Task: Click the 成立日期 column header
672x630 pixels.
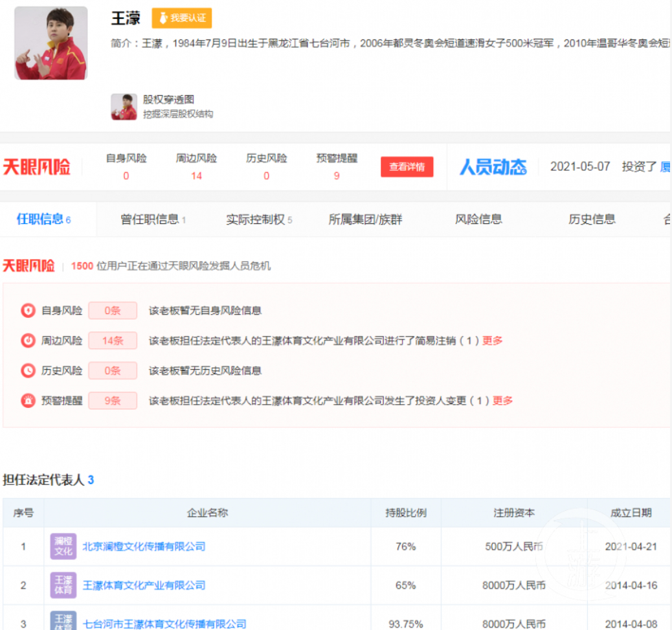Action: pyautogui.click(x=631, y=512)
